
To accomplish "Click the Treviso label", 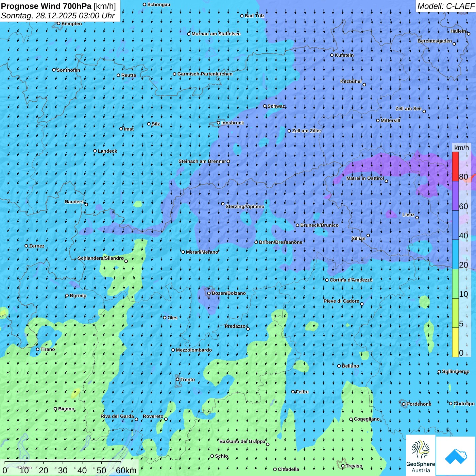I will pyautogui.click(x=354, y=466).
